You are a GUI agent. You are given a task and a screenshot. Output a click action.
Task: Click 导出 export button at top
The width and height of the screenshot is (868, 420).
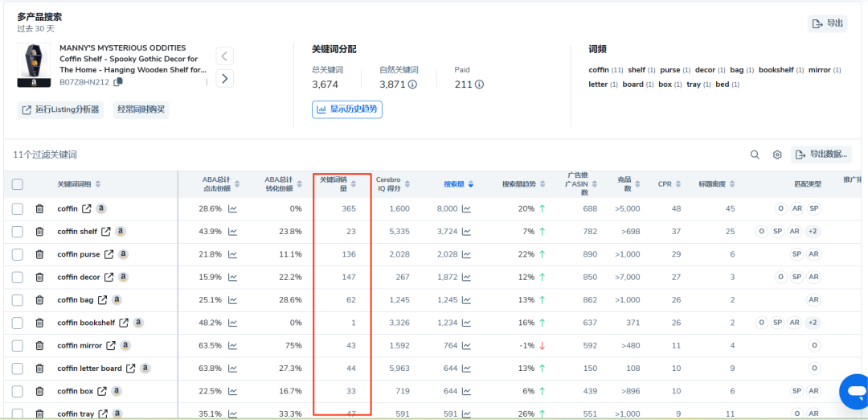(x=827, y=23)
